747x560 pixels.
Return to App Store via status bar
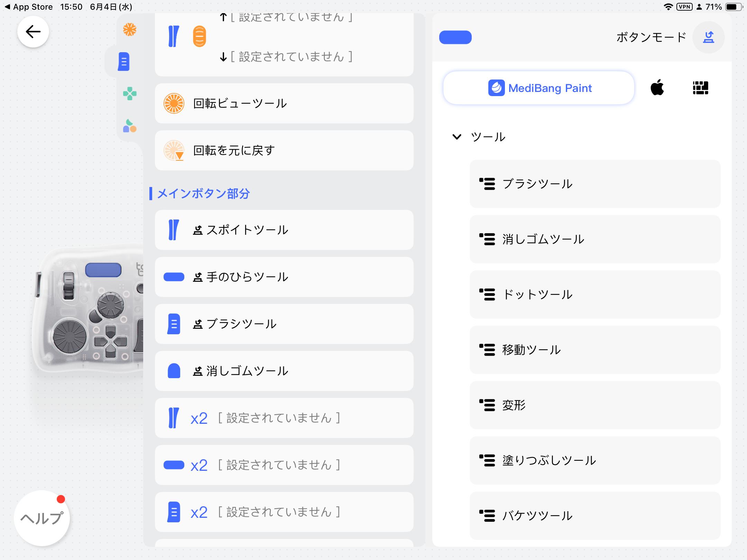(x=29, y=7)
